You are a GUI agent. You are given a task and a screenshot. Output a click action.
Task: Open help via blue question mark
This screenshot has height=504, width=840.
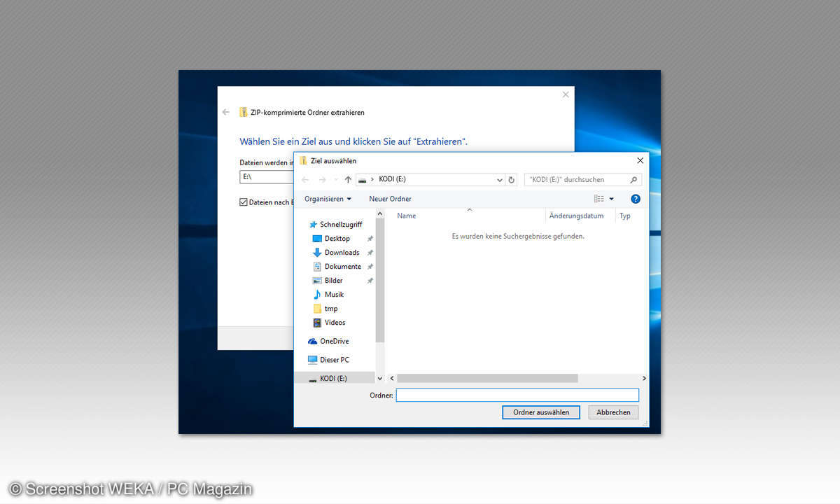click(636, 199)
